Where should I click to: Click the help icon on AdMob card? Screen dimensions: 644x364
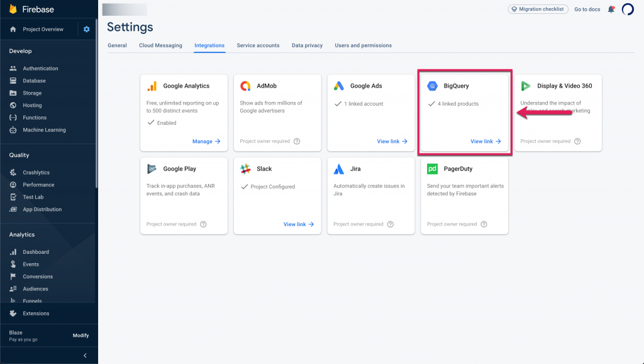(x=297, y=142)
